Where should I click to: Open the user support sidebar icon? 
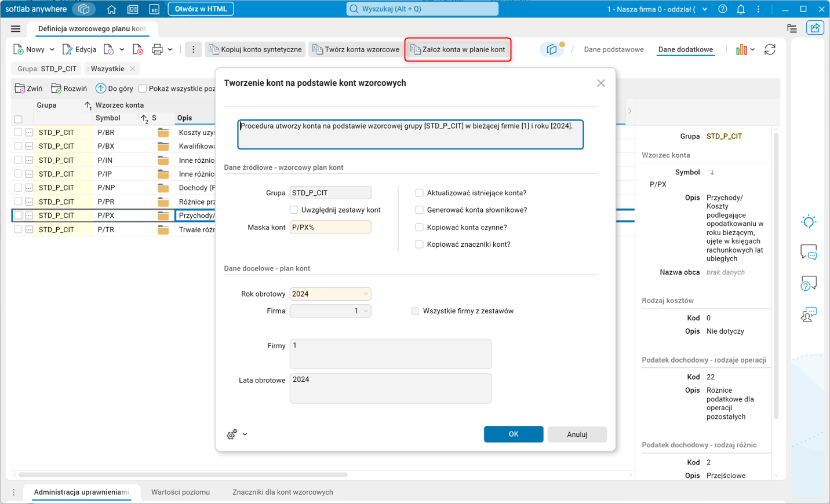click(x=809, y=315)
